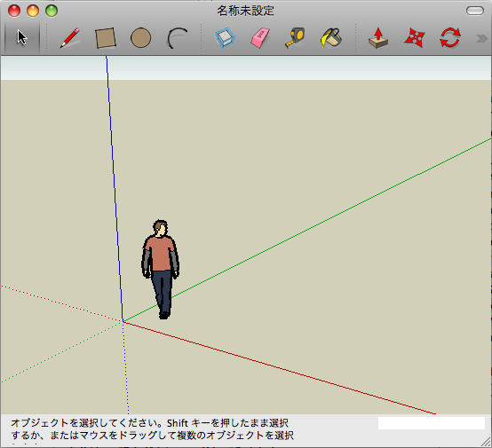The width and height of the screenshot is (492, 448).
Task: Click the Make Component box icon
Action: (225, 38)
